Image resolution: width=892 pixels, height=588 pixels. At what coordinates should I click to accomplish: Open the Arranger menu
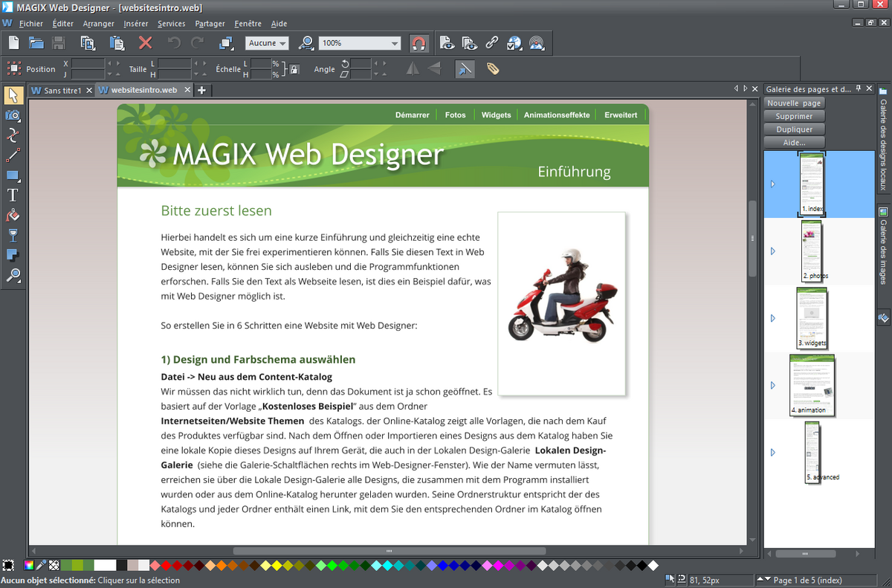click(x=99, y=24)
